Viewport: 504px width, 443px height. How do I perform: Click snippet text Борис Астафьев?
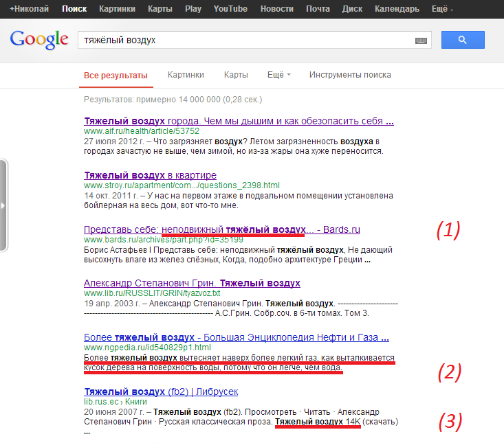pyautogui.click(x=115, y=250)
